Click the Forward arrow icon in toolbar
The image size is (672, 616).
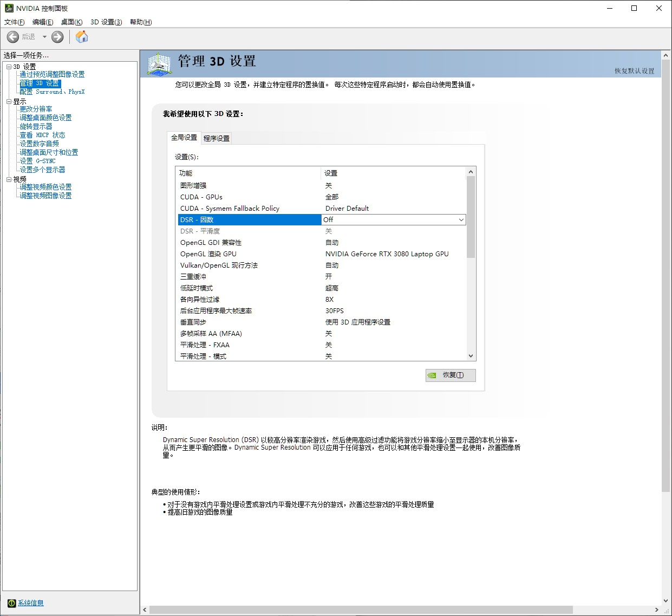(57, 37)
